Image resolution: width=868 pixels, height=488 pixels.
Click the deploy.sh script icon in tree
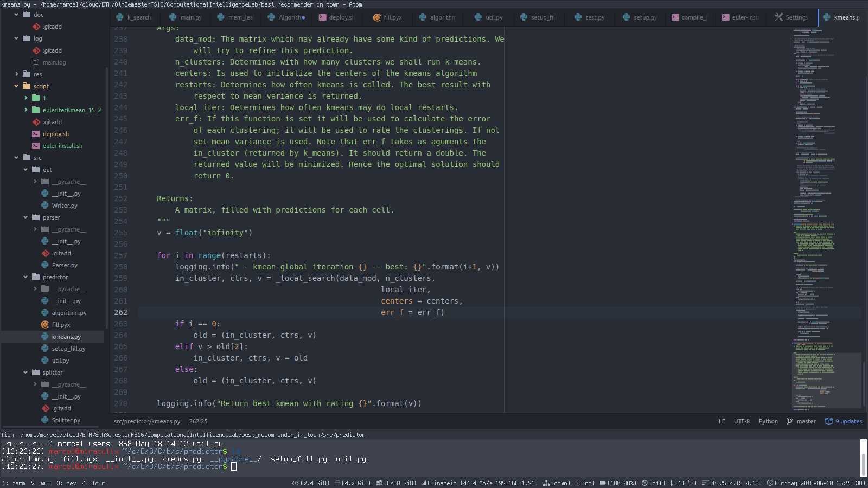tap(36, 134)
